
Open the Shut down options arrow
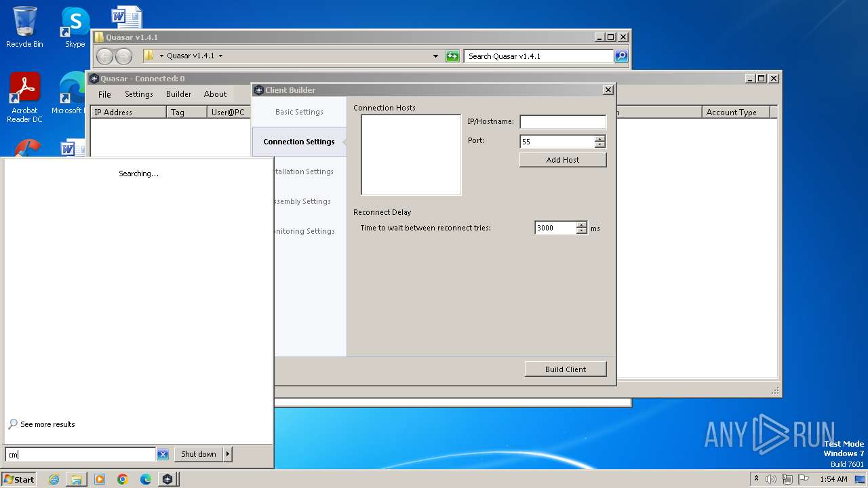click(228, 454)
